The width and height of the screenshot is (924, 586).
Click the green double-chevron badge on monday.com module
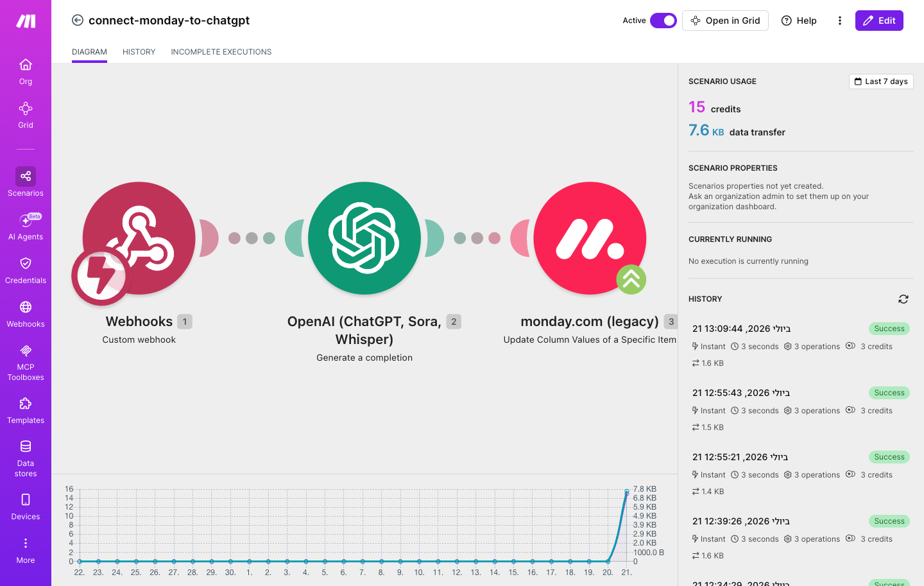pyautogui.click(x=631, y=280)
